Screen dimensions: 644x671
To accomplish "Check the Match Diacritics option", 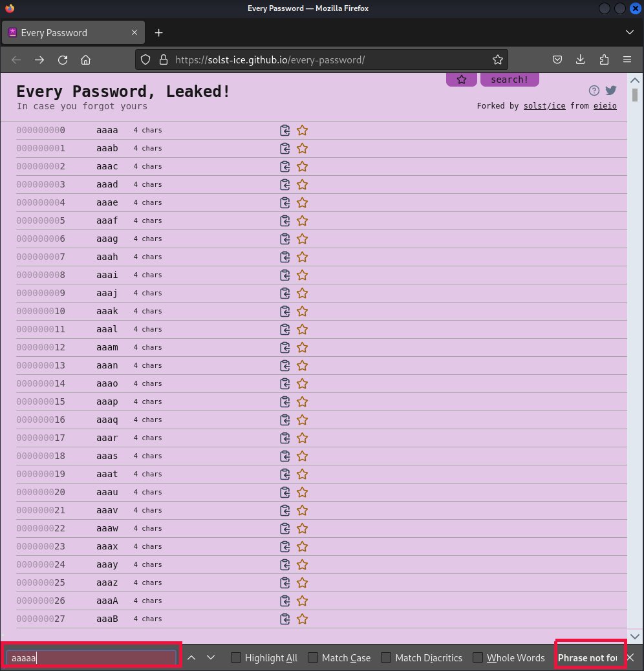I will (386, 657).
